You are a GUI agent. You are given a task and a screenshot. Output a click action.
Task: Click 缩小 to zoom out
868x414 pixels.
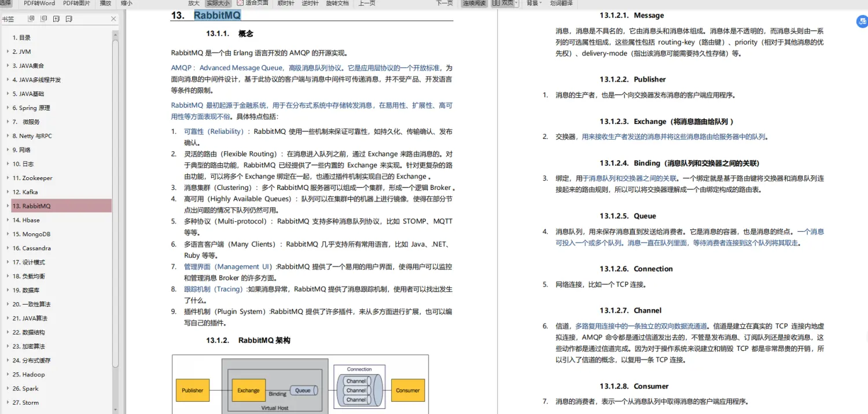[x=126, y=3]
